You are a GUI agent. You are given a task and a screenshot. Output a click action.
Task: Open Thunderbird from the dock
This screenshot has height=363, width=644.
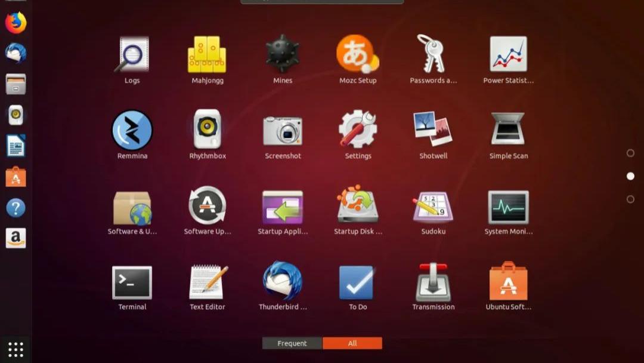(x=16, y=53)
